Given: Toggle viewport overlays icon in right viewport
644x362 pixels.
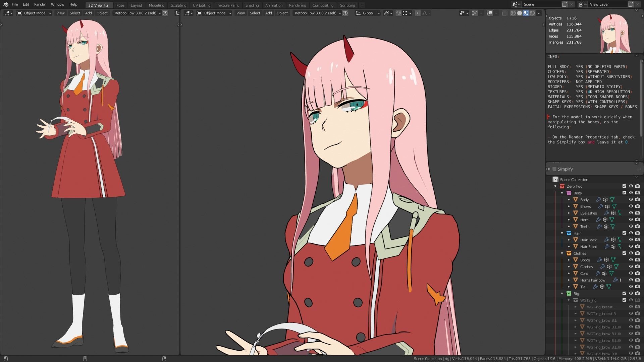Looking at the screenshot, I should [x=490, y=13].
